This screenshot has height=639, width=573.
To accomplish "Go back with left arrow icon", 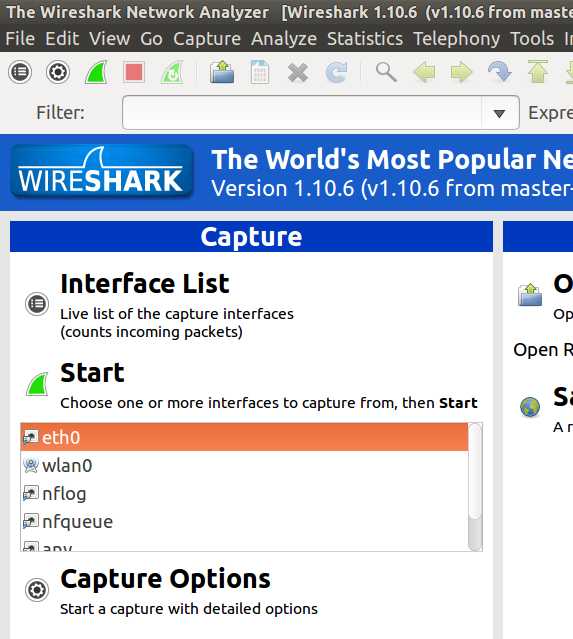I will [x=424, y=73].
